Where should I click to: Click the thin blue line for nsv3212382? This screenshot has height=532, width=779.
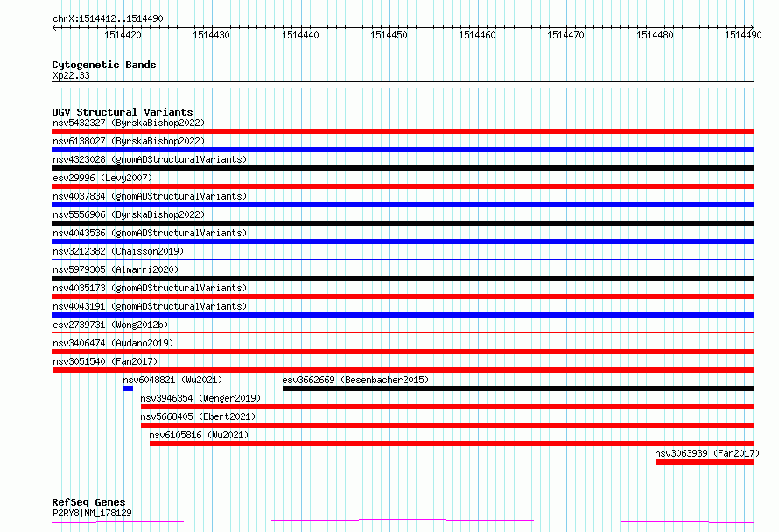(x=403, y=259)
